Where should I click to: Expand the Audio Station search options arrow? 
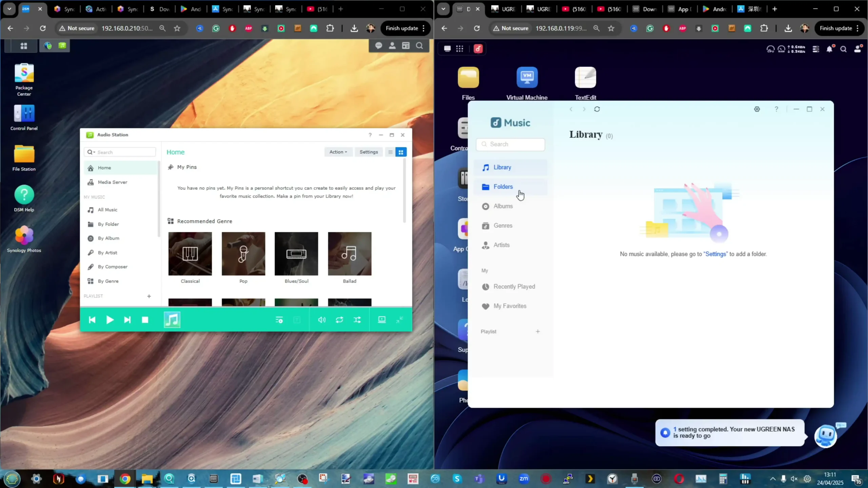coord(91,152)
